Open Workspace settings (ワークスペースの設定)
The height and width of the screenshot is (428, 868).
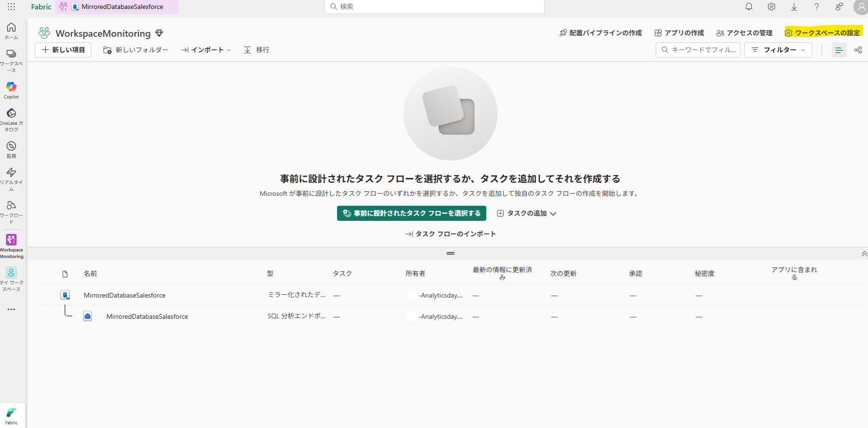tap(822, 32)
